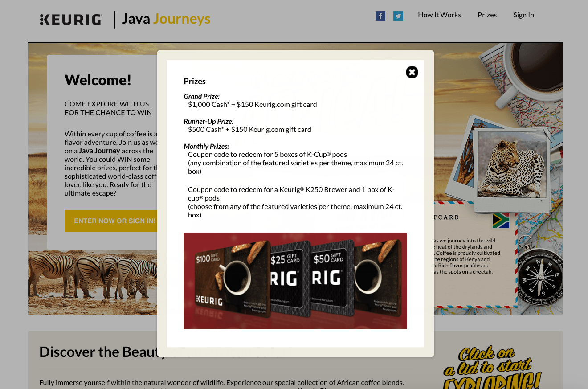Open the Sign In menu item
The height and width of the screenshot is (389, 588).
523,15
